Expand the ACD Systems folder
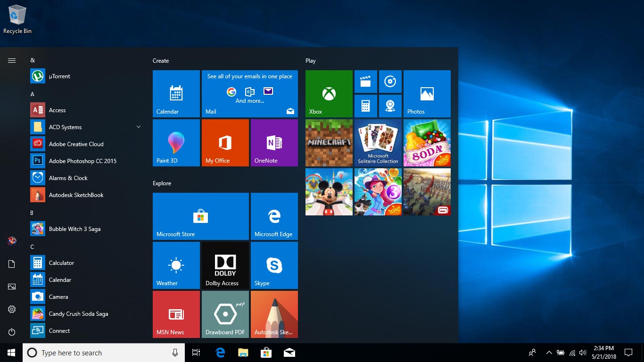 coord(138,127)
